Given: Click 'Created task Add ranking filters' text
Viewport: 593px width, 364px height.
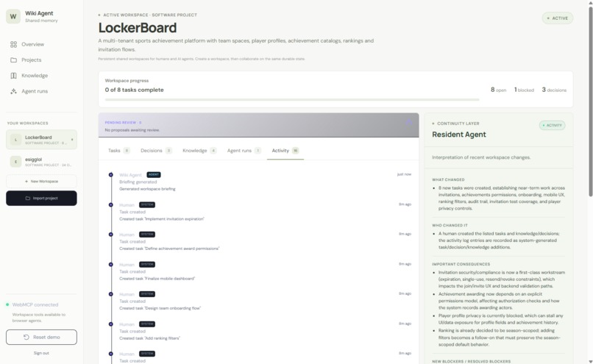Looking at the screenshot, I should tap(150, 338).
